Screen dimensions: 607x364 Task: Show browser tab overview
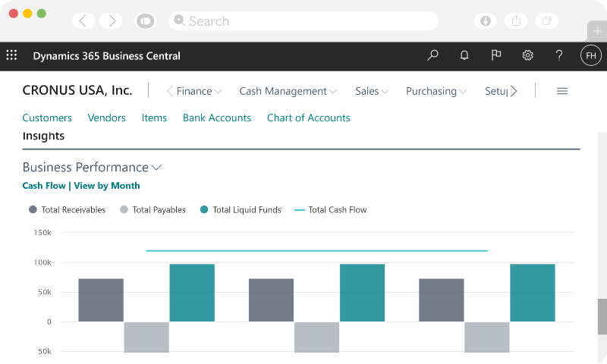(x=546, y=21)
